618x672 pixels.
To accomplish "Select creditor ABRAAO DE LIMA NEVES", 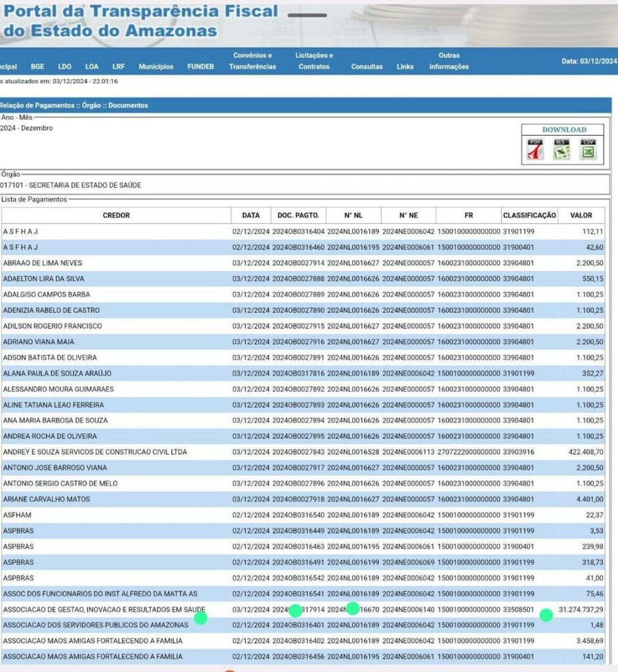I will (43, 263).
